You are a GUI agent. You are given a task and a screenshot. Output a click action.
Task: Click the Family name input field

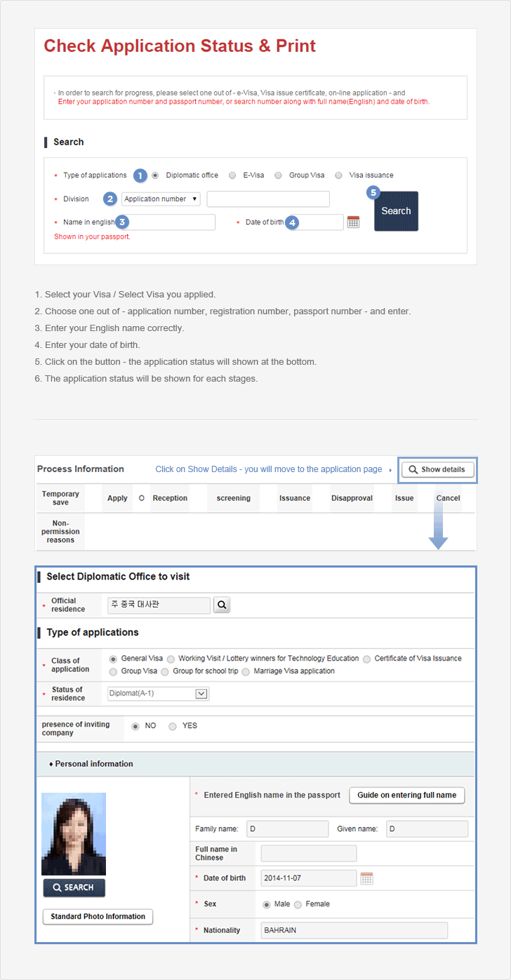[287, 829]
